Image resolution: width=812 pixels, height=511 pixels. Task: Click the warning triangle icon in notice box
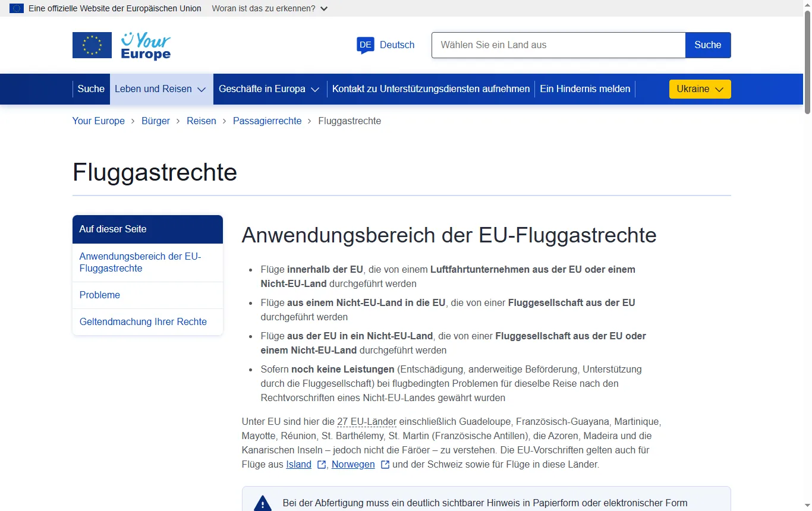[263, 504]
